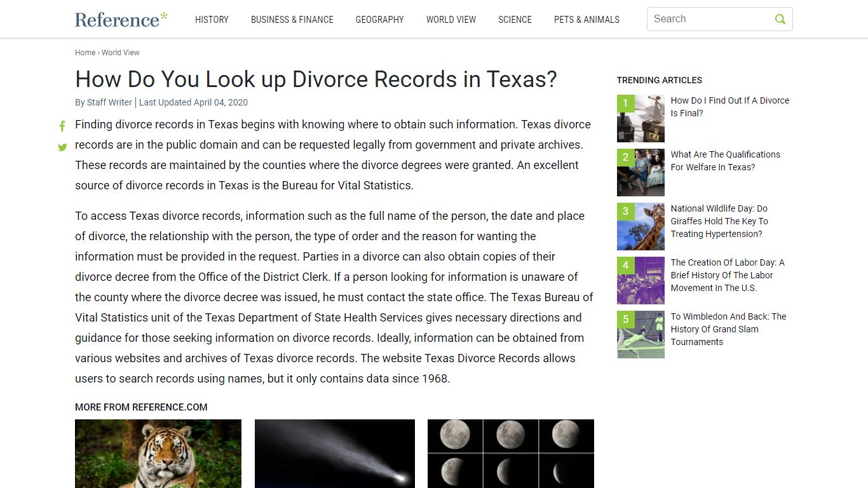Click 'Last Updated April 04, 2020' text
868x488 pixels.
[x=193, y=102]
